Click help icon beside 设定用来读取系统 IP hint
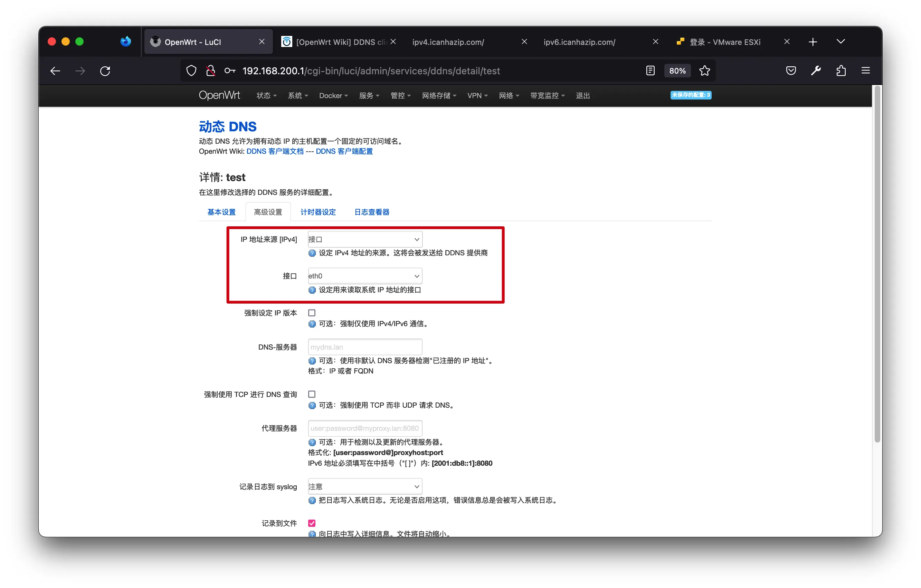The image size is (921, 588). pos(312,290)
